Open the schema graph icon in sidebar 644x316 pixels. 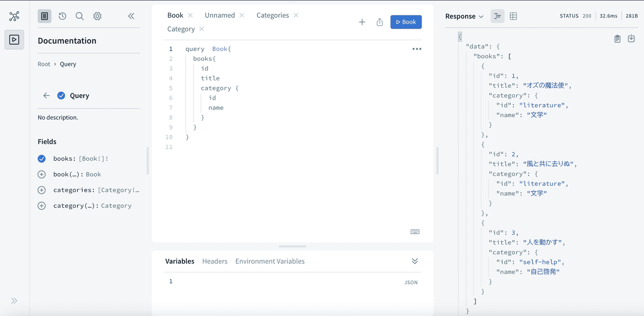click(14, 16)
